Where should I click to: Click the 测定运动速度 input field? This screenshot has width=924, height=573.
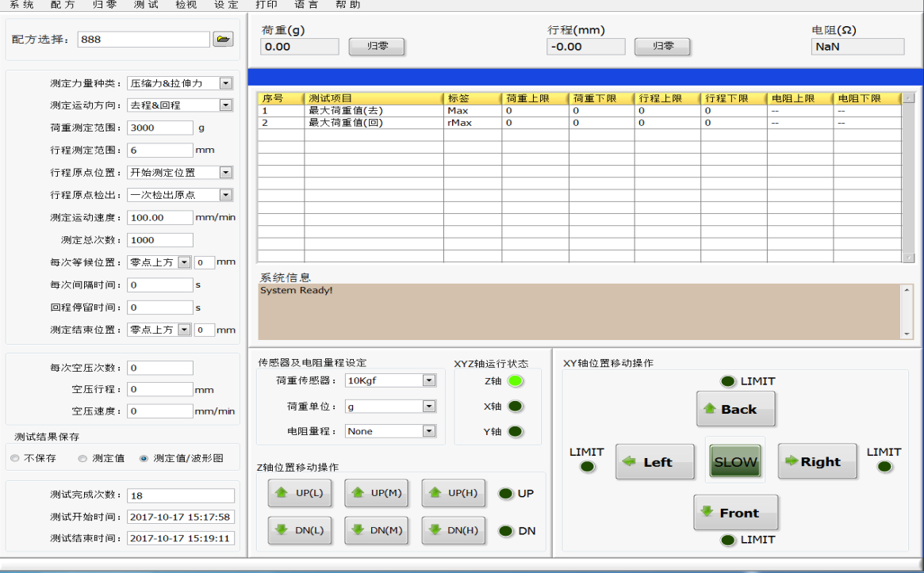160,217
